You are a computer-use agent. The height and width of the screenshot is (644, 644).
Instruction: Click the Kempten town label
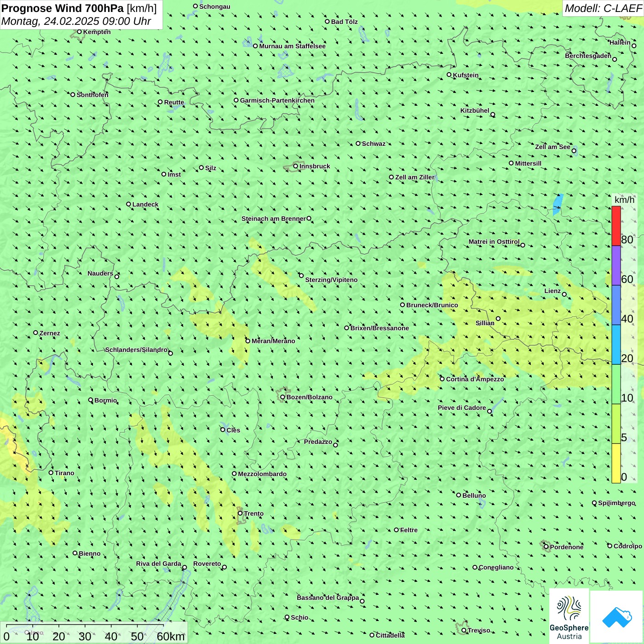pos(97,32)
